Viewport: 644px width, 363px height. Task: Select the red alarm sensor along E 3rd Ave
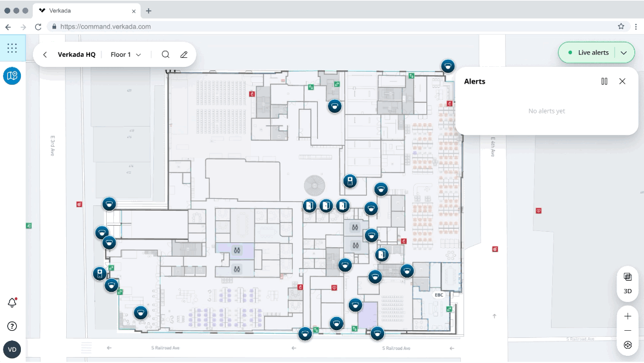79,204
